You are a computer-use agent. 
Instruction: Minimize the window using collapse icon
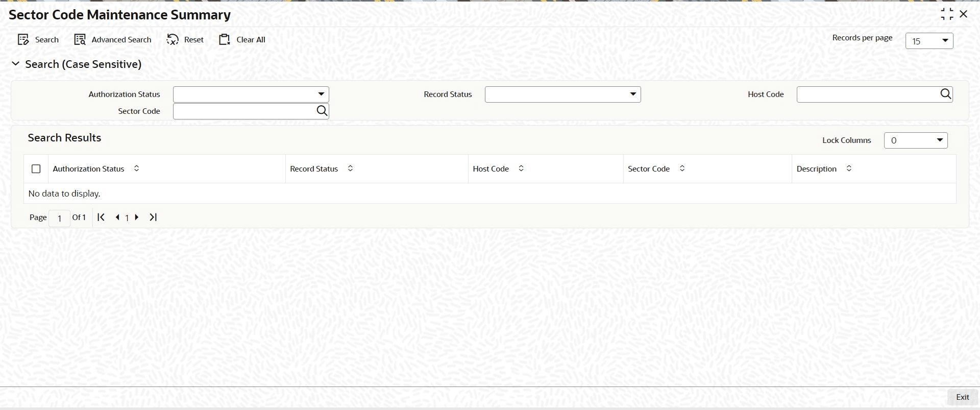point(947,14)
